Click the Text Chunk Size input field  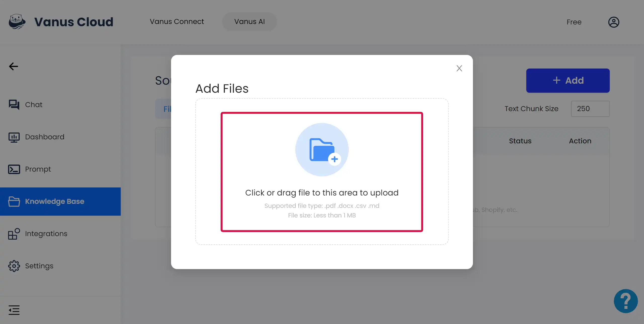coord(590,108)
